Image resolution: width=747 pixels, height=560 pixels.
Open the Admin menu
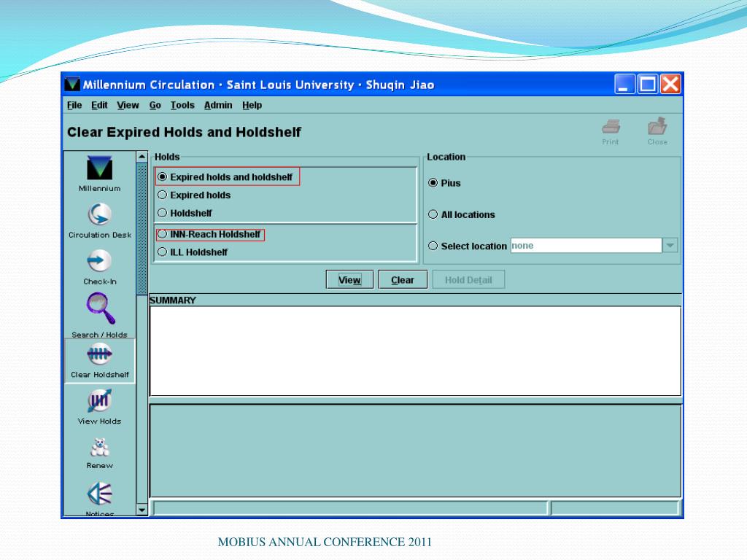[x=218, y=105]
